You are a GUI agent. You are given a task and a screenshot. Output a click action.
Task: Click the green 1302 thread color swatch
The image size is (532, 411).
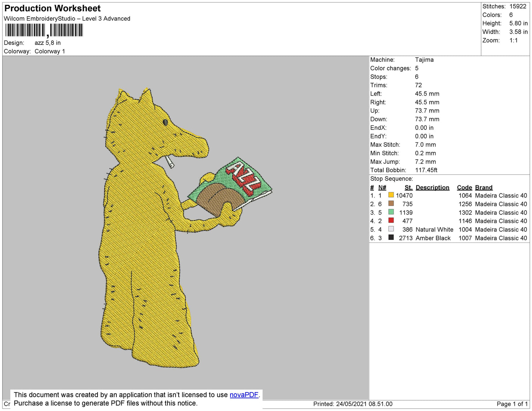pos(391,212)
